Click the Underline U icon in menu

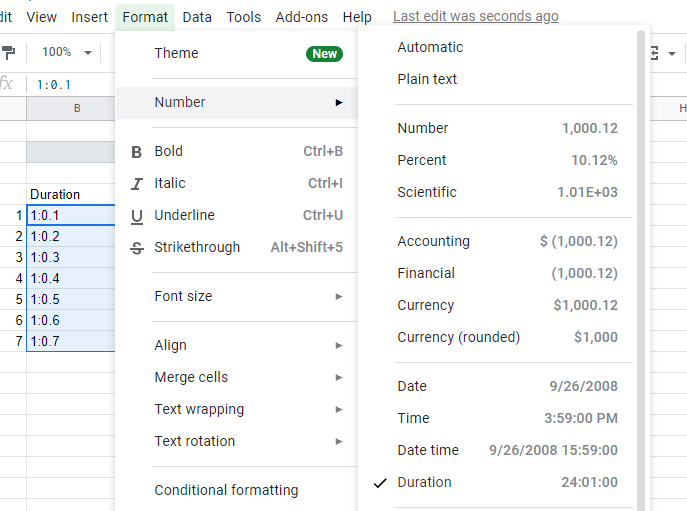[137, 216]
